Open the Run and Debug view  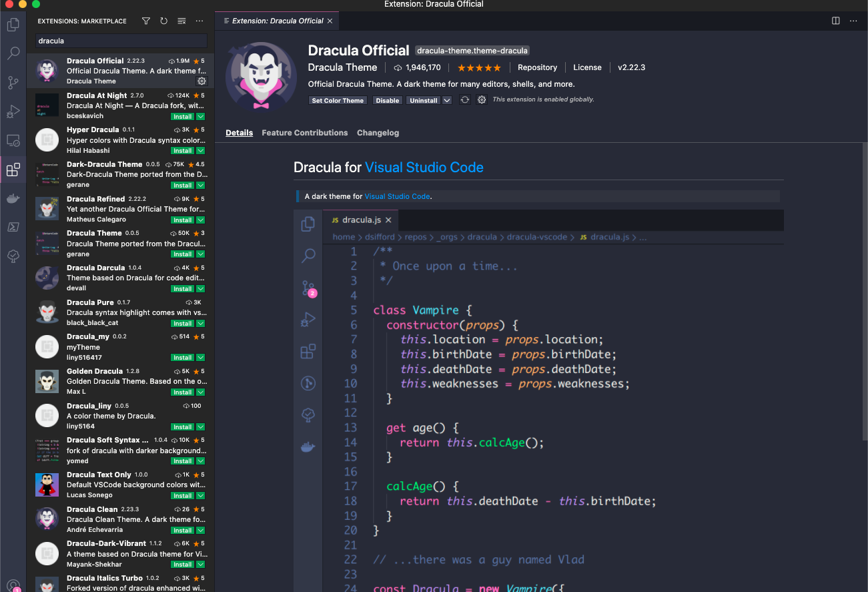pos(13,111)
